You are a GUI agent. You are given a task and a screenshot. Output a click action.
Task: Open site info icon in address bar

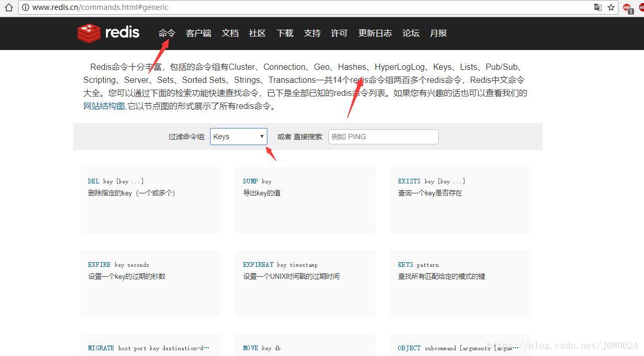coord(26,7)
